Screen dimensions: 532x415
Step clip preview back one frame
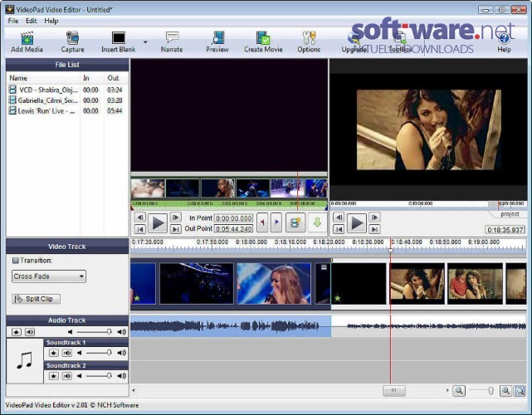point(139,217)
